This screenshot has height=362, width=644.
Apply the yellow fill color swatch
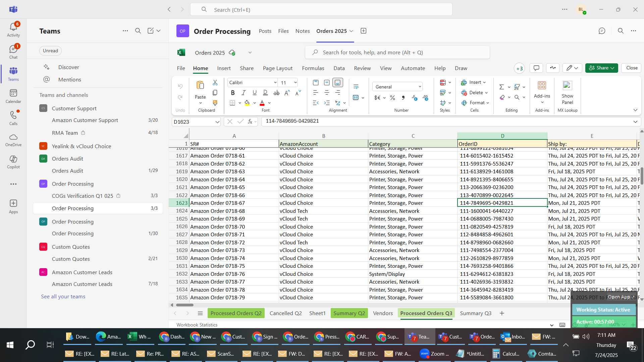click(247, 103)
